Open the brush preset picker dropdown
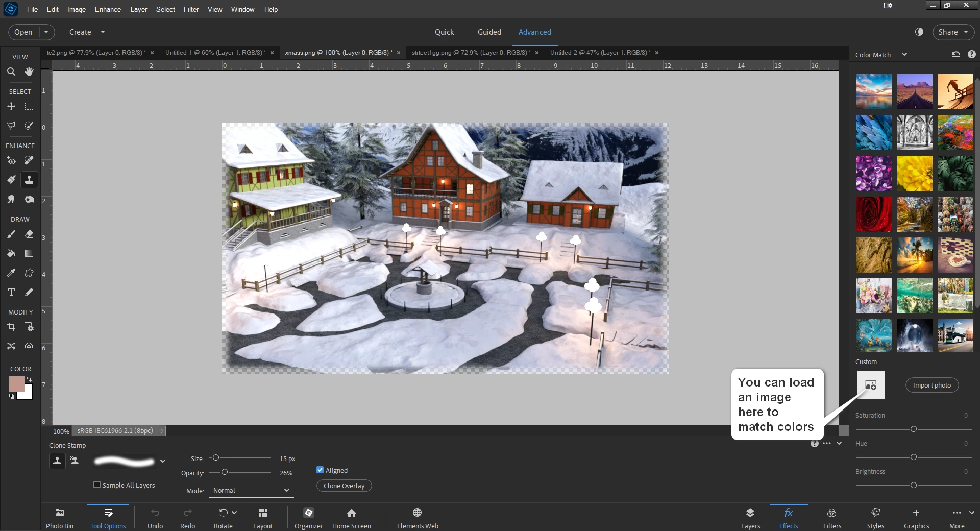980x531 pixels. [163, 461]
